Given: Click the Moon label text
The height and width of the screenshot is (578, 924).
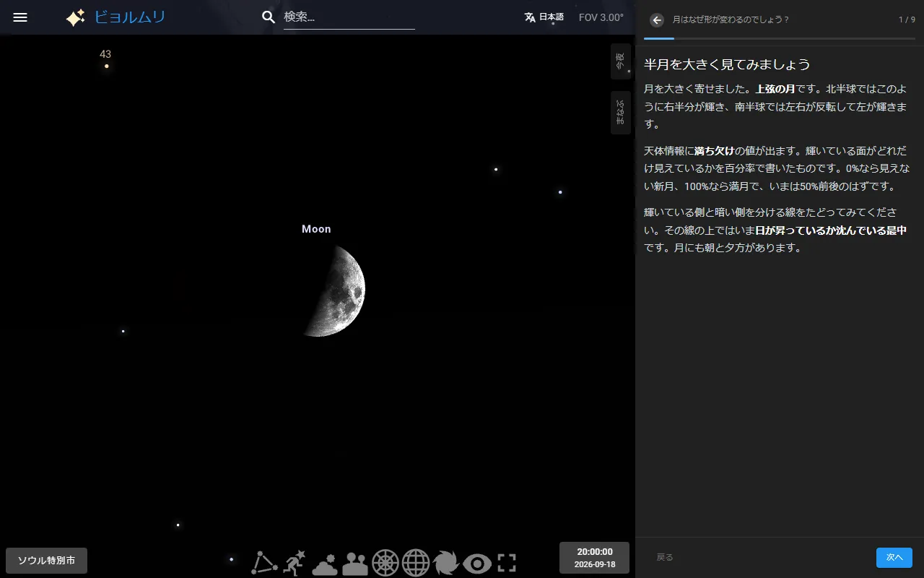Looking at the screenshot, I should tap(316, 229).
